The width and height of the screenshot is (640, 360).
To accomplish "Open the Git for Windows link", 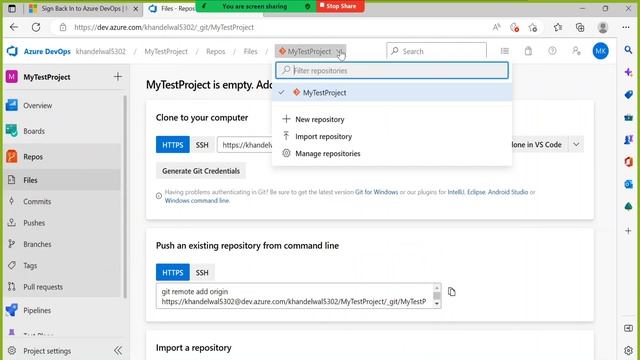I will coord(376,192).
